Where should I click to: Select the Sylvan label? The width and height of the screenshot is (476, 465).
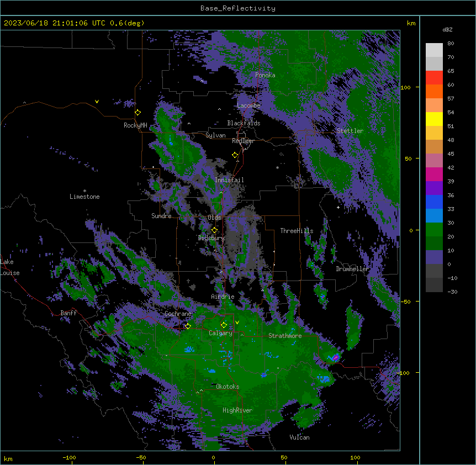(215, 135)
